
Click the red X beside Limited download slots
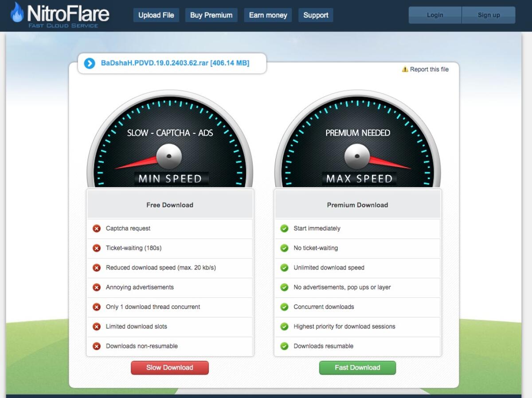tap(96, 327)
